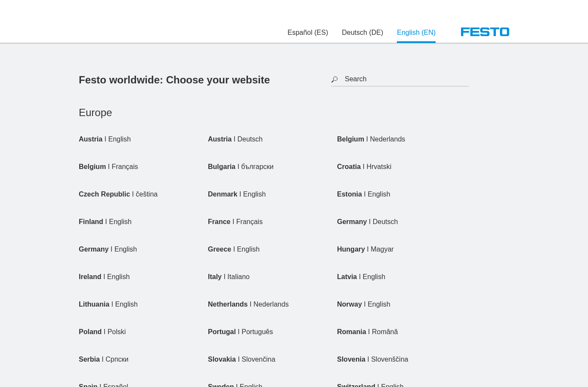Open Austria Deutsch website
Screen dimensions: 588x387
click(235, 139)
